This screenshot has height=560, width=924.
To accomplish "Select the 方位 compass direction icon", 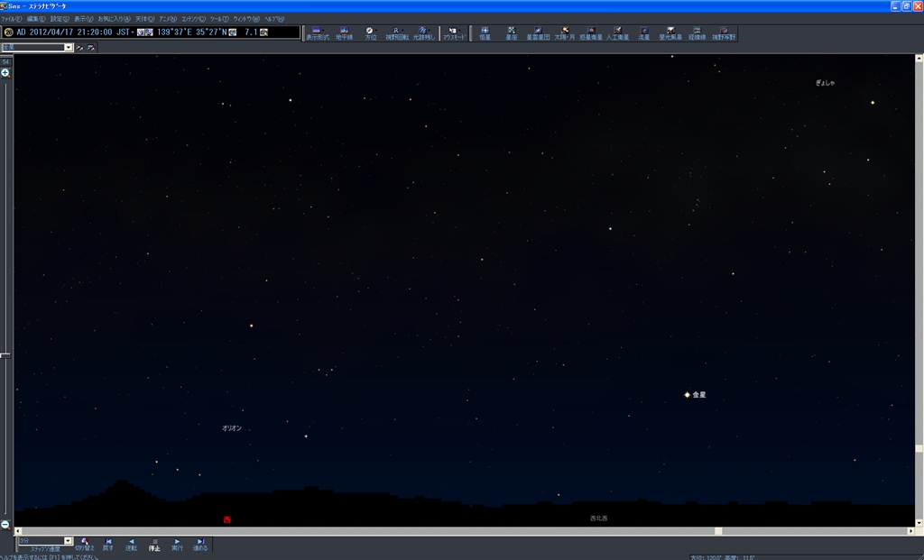I will pyautogui.click(x=370, y=32).
